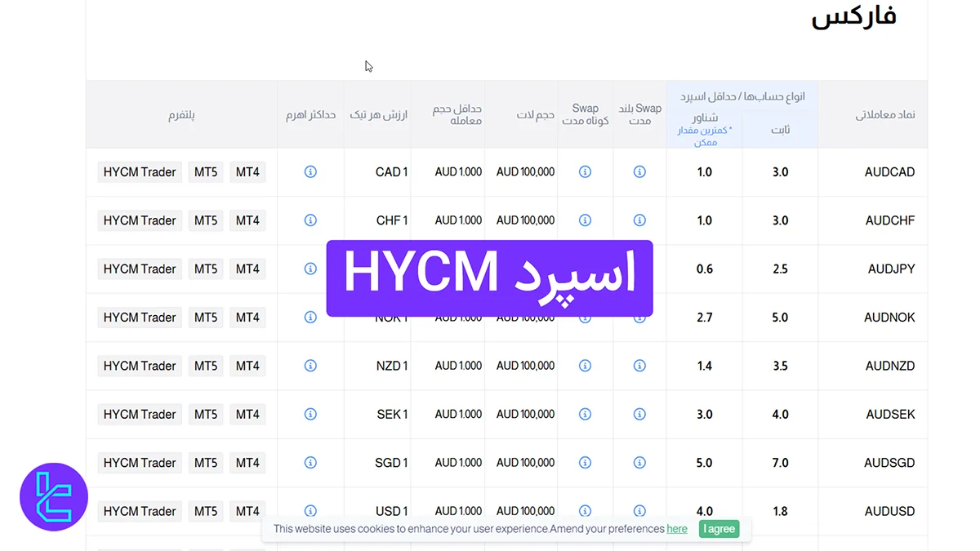Click the purple HYCM spread banner
Image resolution: width=980 pixels, height=551 pixels.
tap(489, 278)
